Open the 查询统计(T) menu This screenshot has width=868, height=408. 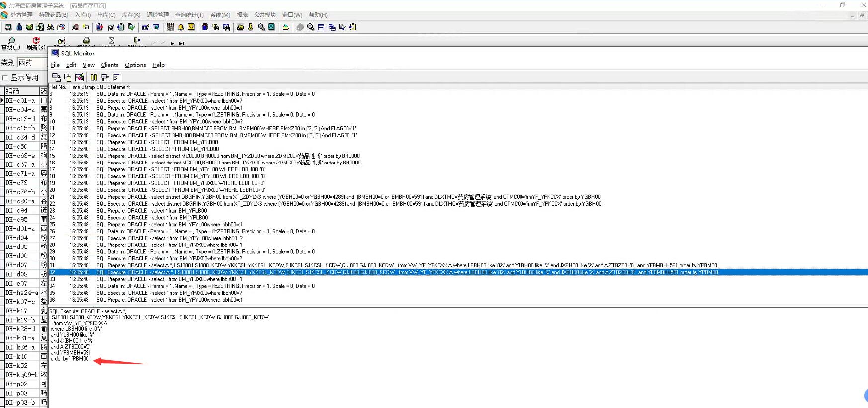tap(189, 15)
